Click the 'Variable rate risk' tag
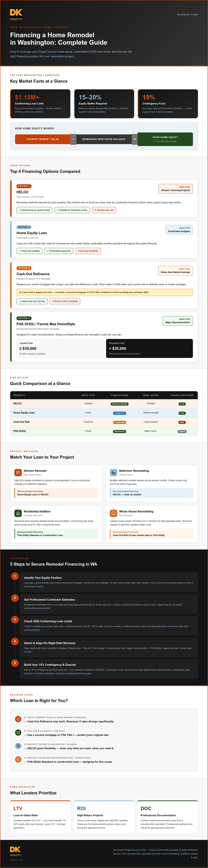The height and width of the screenshot is (868, 208). (104, 210)
